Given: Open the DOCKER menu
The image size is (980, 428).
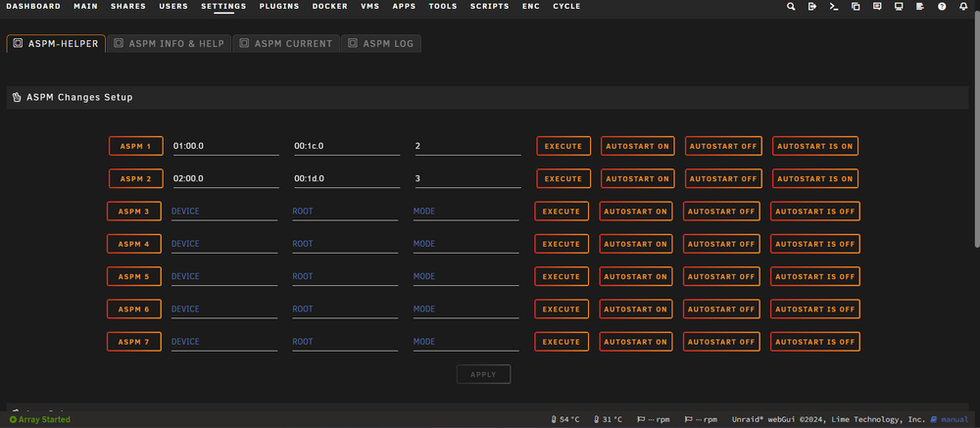Looking at the screenshot, I should click(330, 6).
